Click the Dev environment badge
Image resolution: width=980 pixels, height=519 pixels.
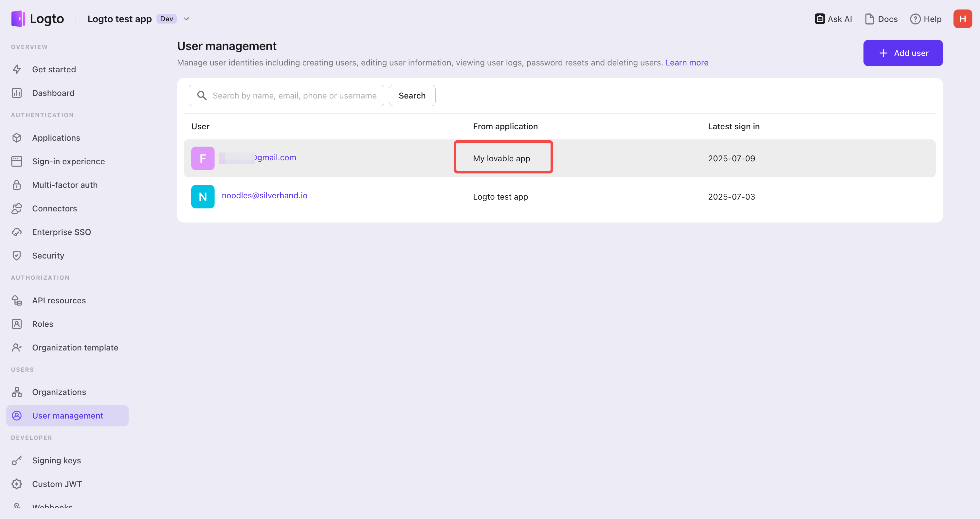click(x=166, y=19)
